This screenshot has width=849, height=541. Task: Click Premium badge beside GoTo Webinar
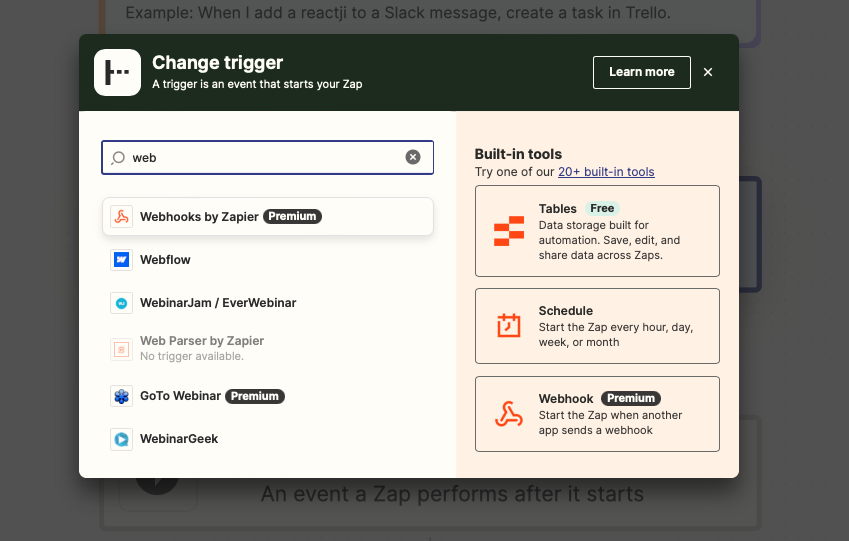[x=255, y=396]
